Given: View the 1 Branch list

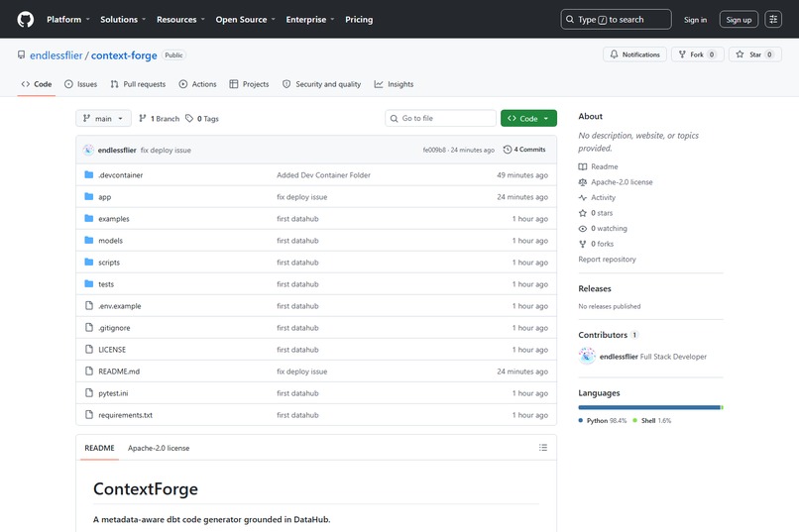Looking at the screenshot, I should tap(159, 119).
